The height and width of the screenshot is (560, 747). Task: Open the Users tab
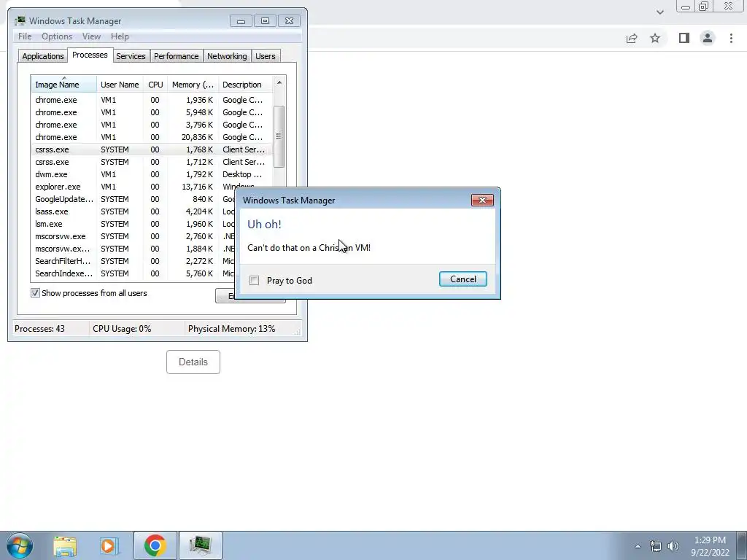click(265, 56)
